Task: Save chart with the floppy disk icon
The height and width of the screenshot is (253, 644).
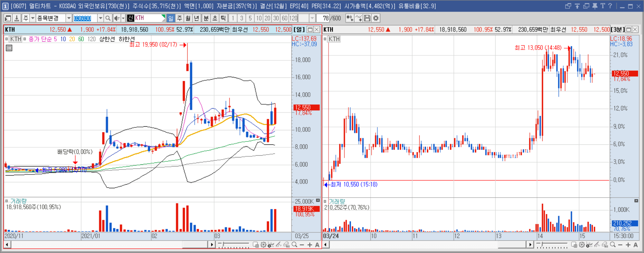Action: [367, 18]
